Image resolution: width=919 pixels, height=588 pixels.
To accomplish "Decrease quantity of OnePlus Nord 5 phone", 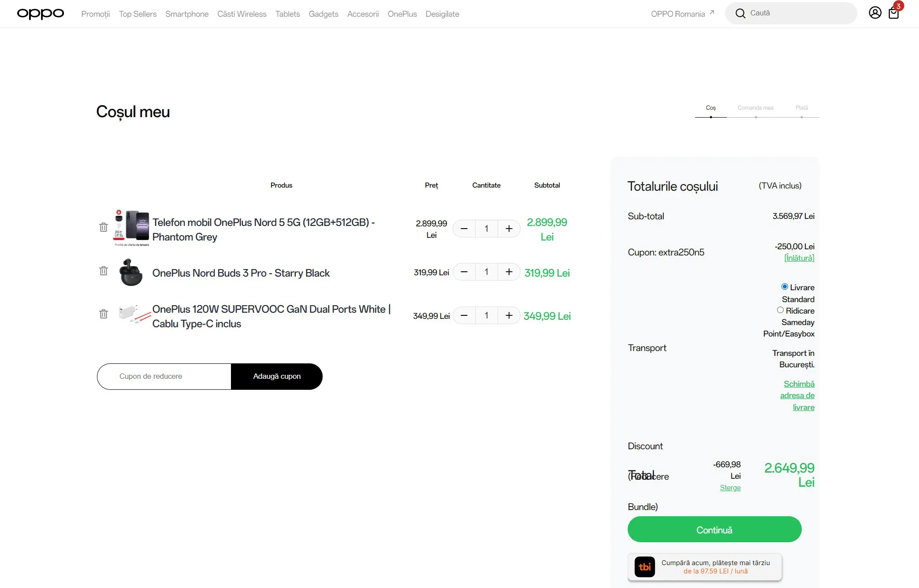I will [x=464, y=229].
